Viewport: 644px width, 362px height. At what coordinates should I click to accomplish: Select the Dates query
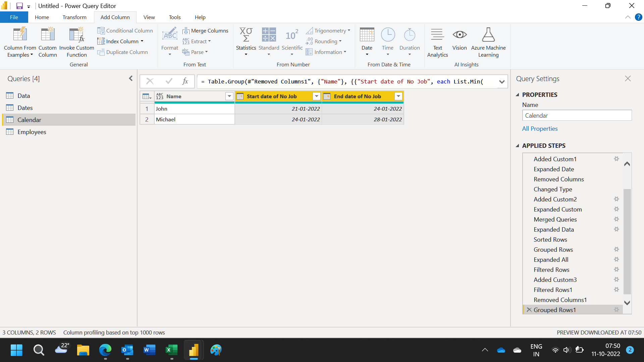(x=69, y=108)
